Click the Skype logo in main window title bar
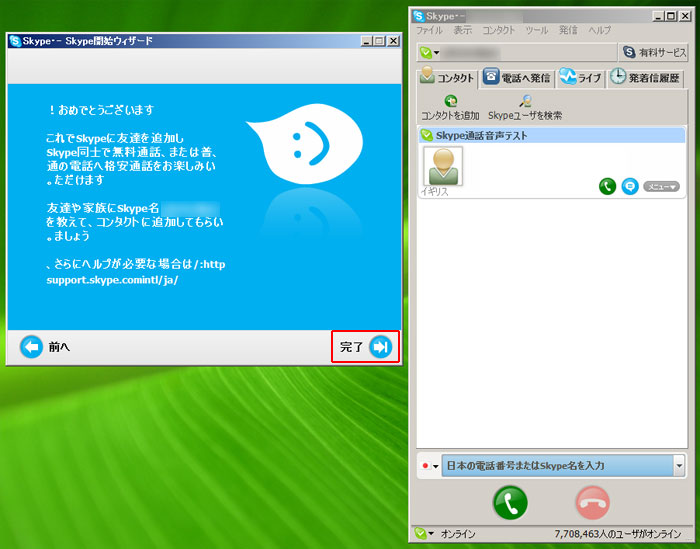Viewport: 700px width, 549px height. 418,17
